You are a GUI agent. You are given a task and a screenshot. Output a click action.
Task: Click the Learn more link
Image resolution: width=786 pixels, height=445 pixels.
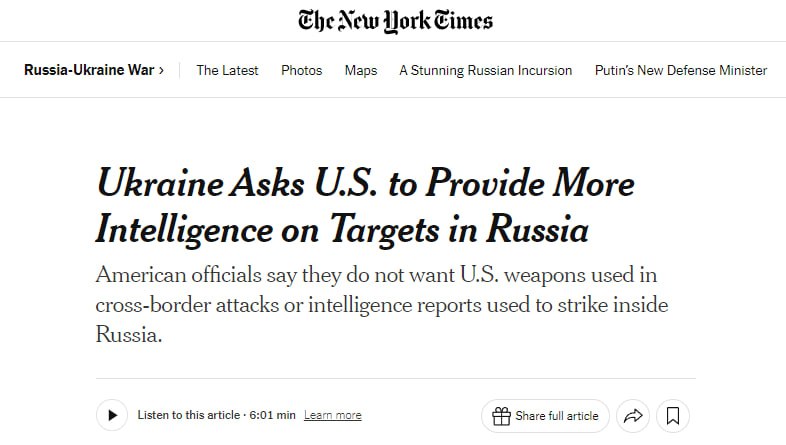332,415
